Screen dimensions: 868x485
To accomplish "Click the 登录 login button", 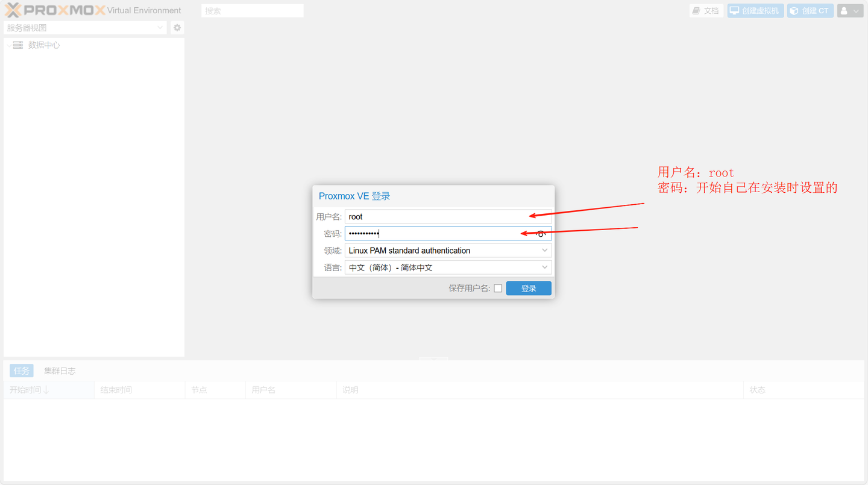I will (529, 289).
